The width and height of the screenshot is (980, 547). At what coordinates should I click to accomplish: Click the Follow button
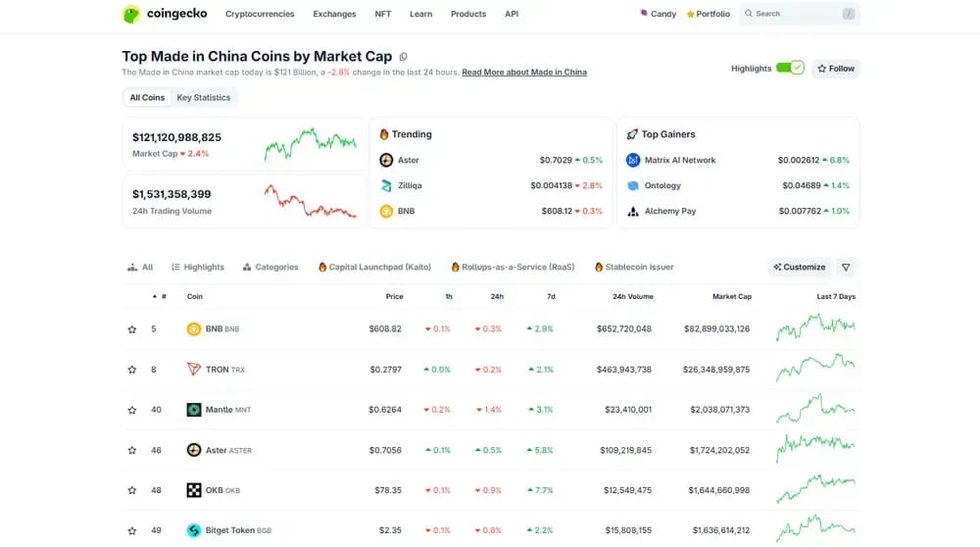(836, 69)
